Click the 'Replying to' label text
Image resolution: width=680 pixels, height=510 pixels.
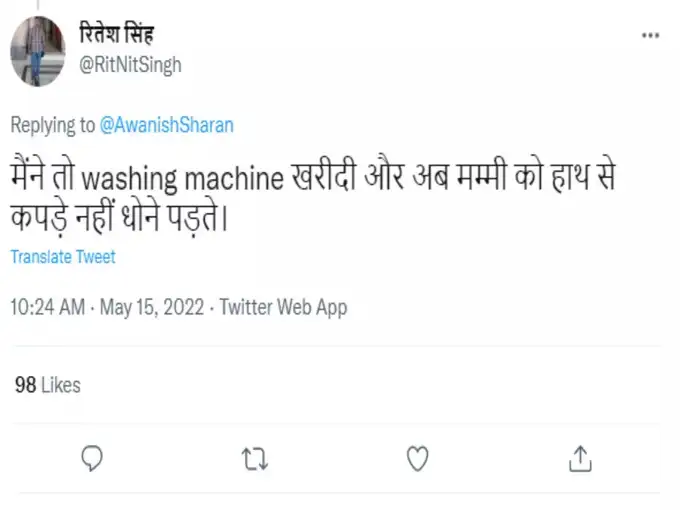(x=53, y=125)
